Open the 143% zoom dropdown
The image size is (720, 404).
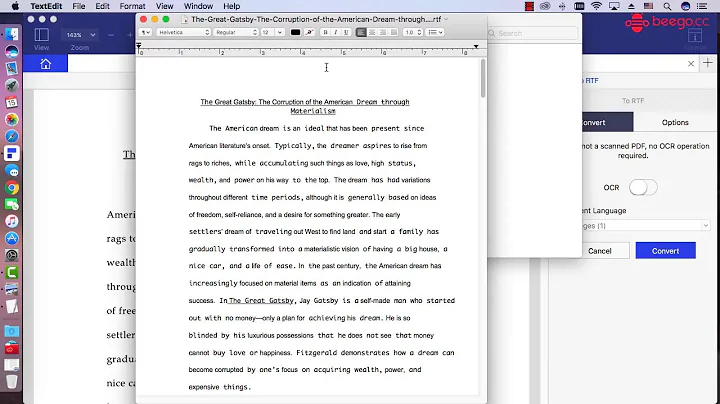coord(79,35)
